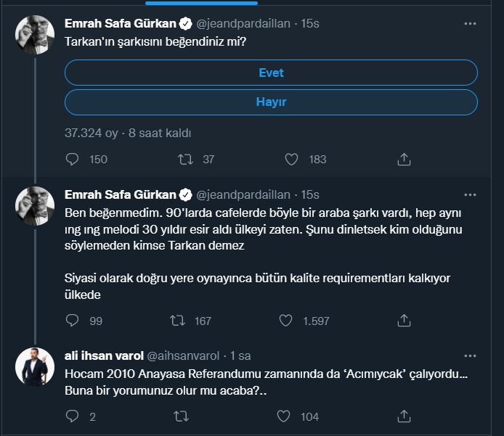The height and width of the screenshot is (436, 504).
Task: Open the @aihsanvarol profile handle
Action: (185, 355)
